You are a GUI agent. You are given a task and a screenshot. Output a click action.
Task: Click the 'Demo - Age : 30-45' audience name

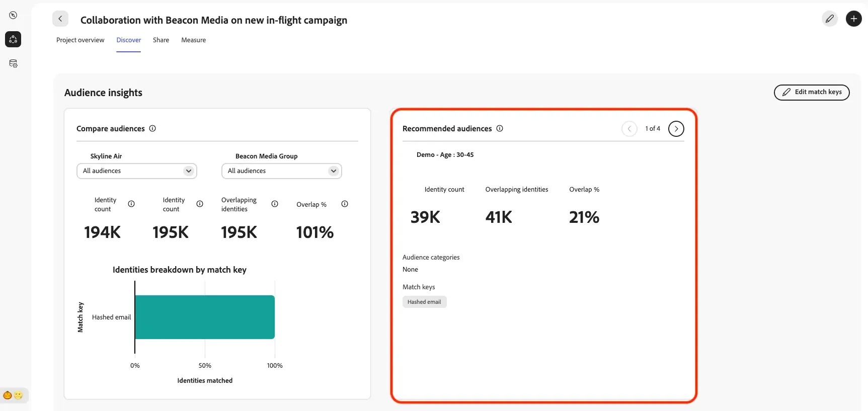coord(445,155)
